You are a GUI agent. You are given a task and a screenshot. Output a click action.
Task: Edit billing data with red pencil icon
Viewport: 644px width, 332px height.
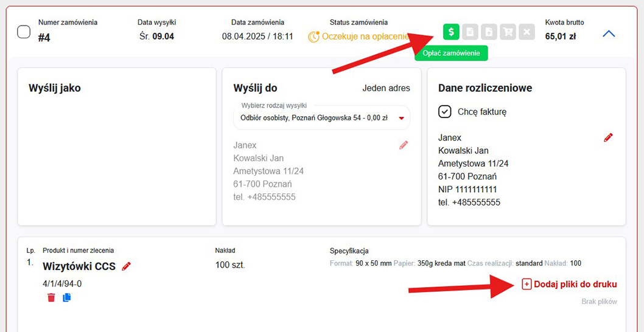[608, 138]
